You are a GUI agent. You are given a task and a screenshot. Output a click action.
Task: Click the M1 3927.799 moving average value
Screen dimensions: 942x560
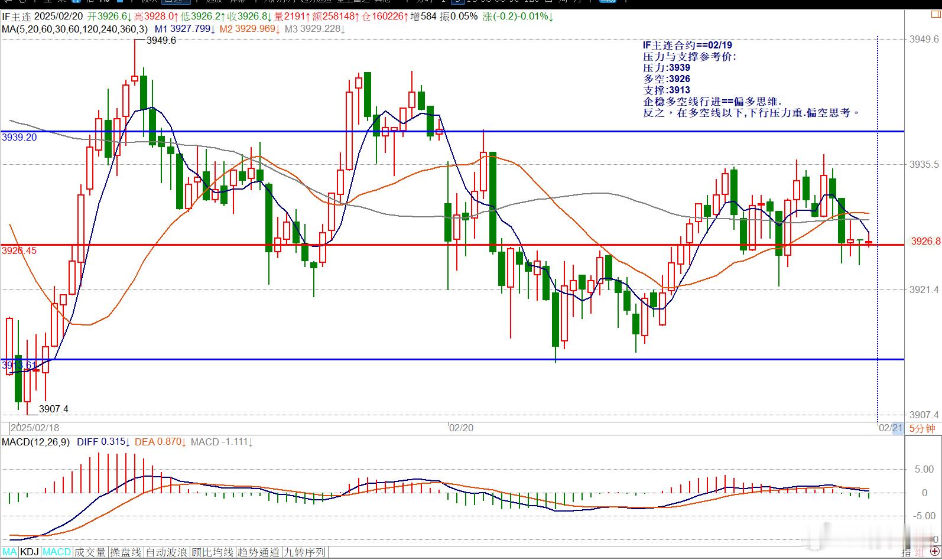(x=184, y=28)
